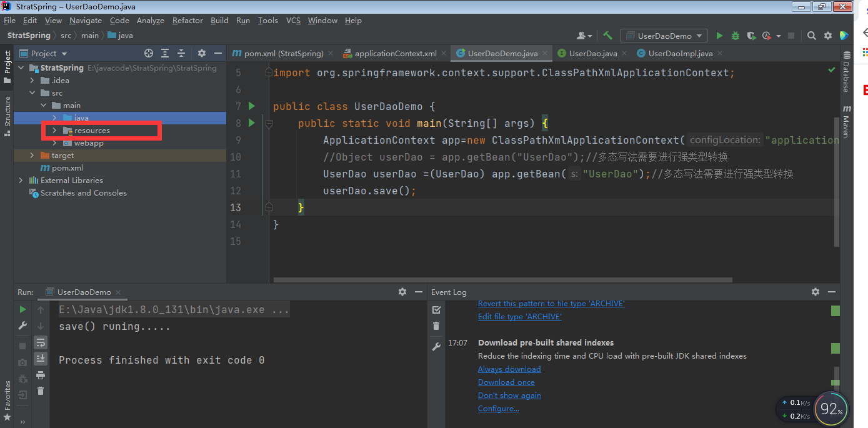Expand the .idea folder
The image size is (868, 428).
(32, 81)
